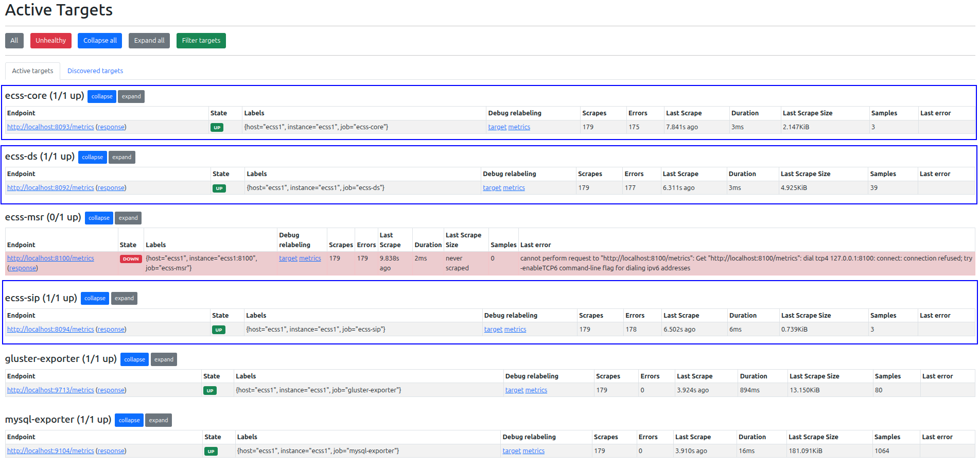Screen dimensions: 980x467
Task: Expand the mysql-exporter target group
Action: (159, 421)
